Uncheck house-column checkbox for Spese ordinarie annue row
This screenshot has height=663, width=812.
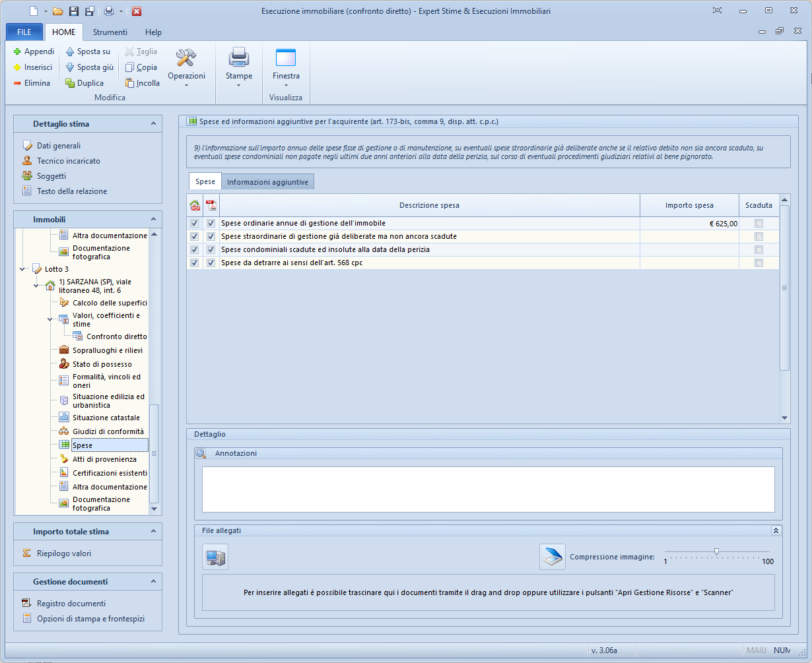point(194,224)
